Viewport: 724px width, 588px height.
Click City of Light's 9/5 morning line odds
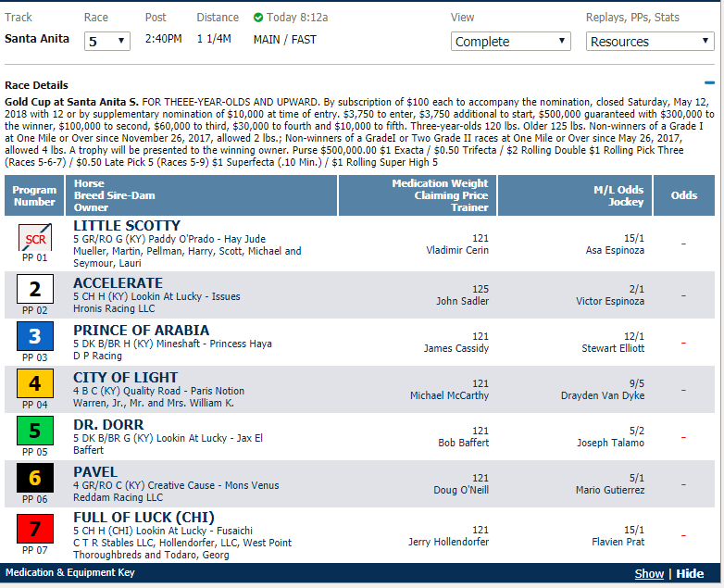click(636, 383)
